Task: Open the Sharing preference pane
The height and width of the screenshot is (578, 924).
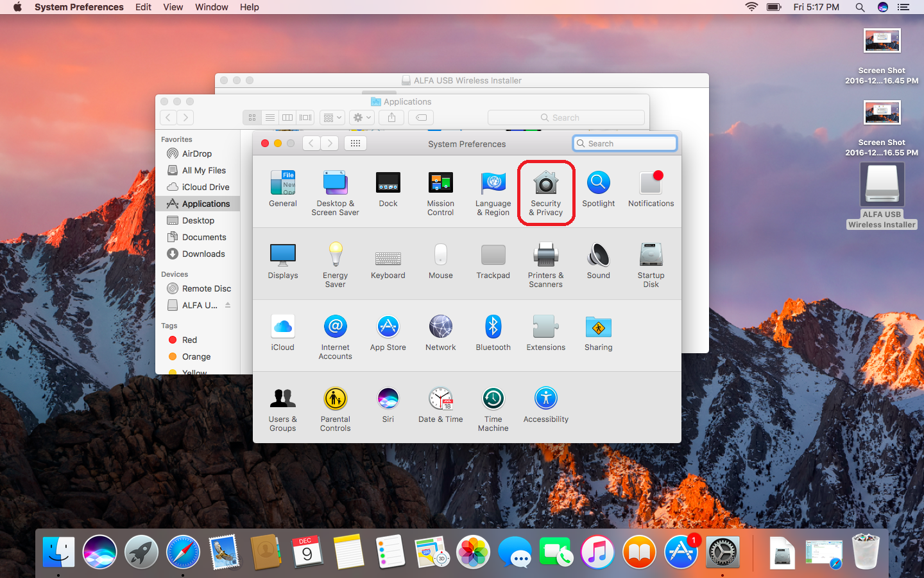Action: coord(598,333)
